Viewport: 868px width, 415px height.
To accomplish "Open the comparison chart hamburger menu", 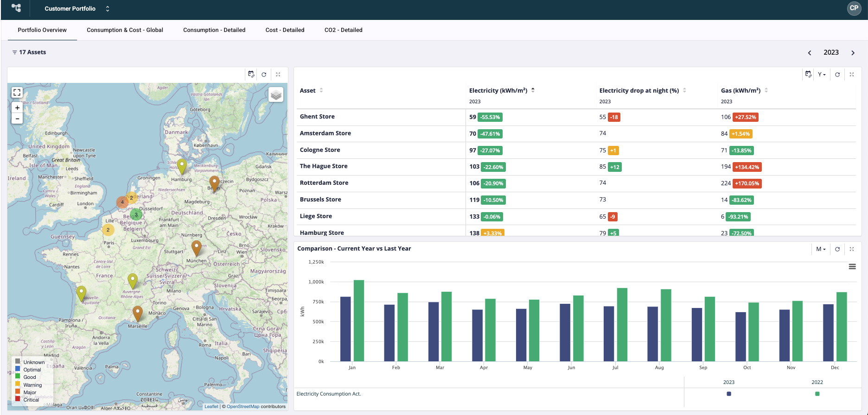I will [x=852, y=267].
